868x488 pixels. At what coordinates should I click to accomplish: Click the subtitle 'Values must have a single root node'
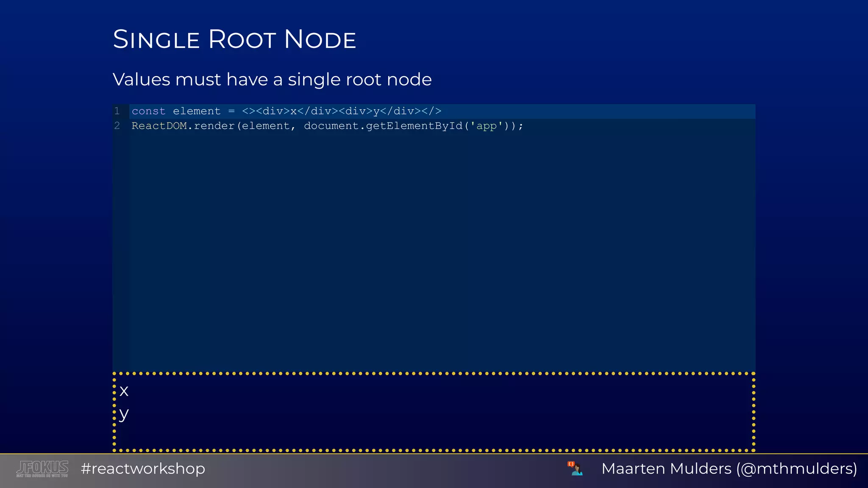272,79
